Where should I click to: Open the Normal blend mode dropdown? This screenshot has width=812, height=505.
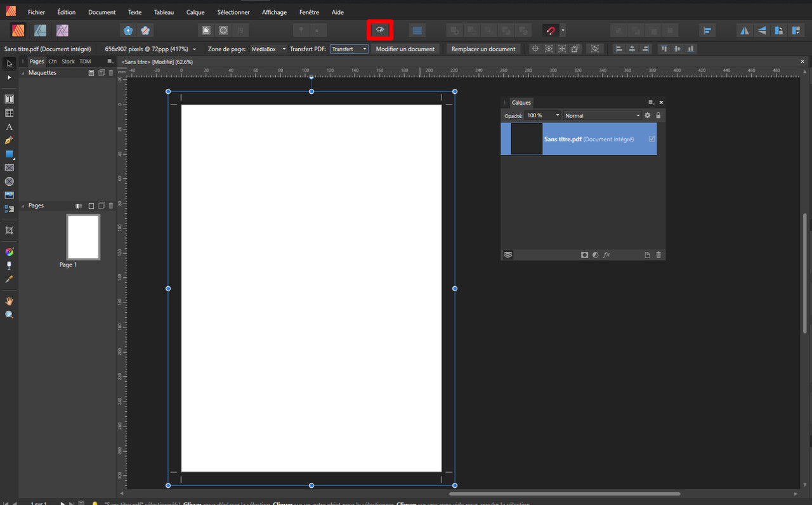(603, 115)
